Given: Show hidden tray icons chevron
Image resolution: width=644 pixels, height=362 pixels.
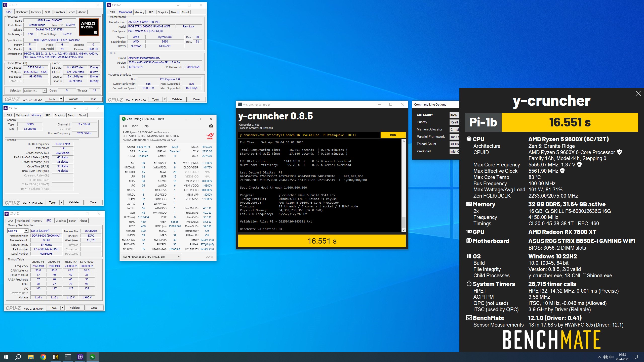Looking at the screenshot, I should [x=599, y=357].
